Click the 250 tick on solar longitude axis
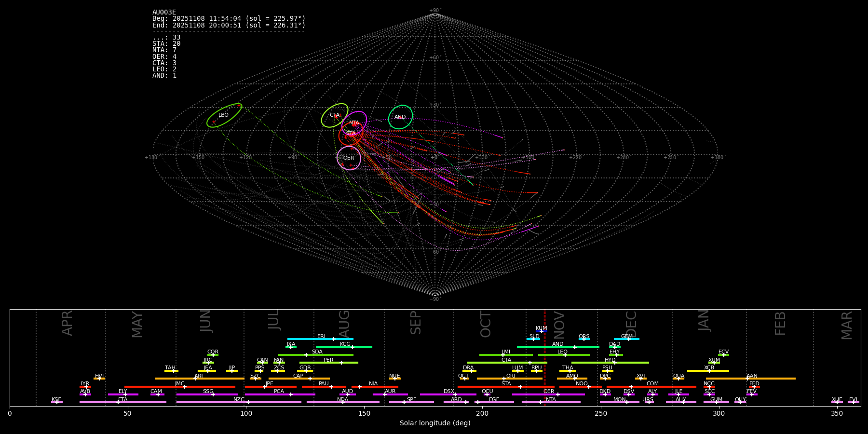Viewport: 868px width, 434px height. [x=600, y=413]
